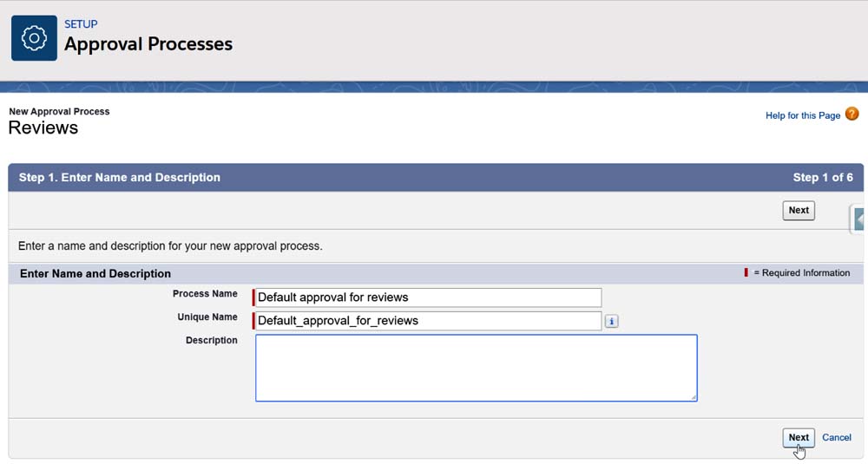Click into the Unique Name field
The width and height of the screenshot is (868, 464).
[428, 321]
